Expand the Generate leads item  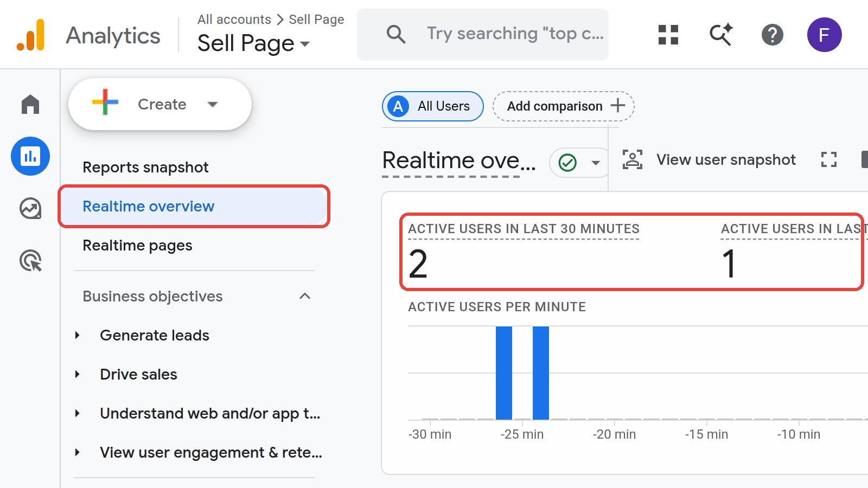point(78,335)
